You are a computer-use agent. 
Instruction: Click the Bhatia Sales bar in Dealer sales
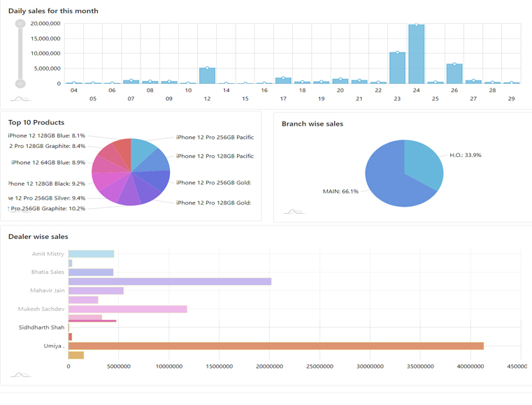(91, 272)
